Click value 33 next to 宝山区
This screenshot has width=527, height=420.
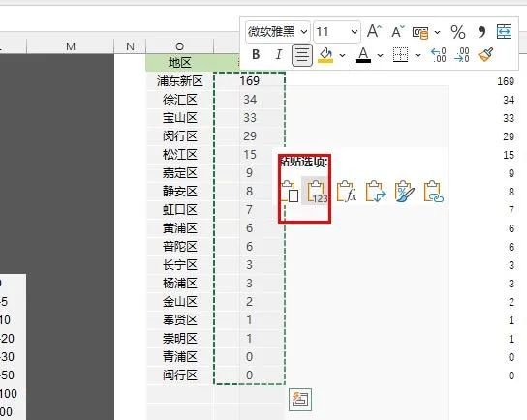[249, 118]
